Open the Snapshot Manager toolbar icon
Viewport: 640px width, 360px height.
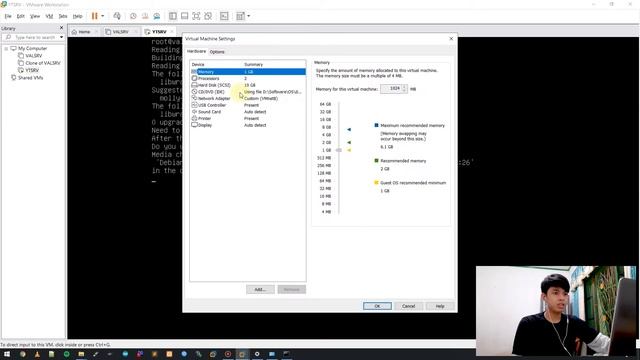(157, 16)
